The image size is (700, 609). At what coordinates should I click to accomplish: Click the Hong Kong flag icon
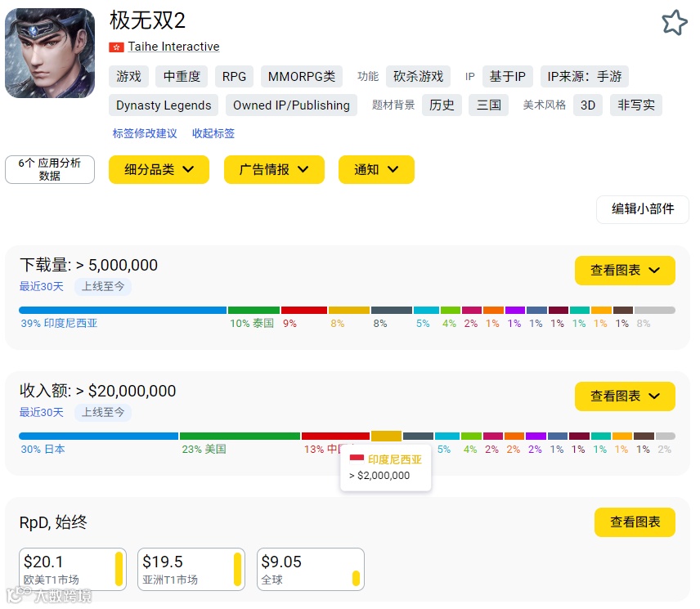(116, 47)
